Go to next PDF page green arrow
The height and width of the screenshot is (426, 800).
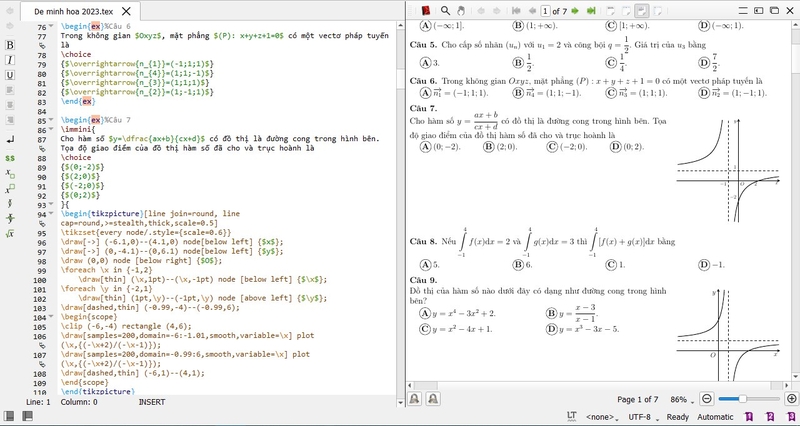click(x=575, y=11)
